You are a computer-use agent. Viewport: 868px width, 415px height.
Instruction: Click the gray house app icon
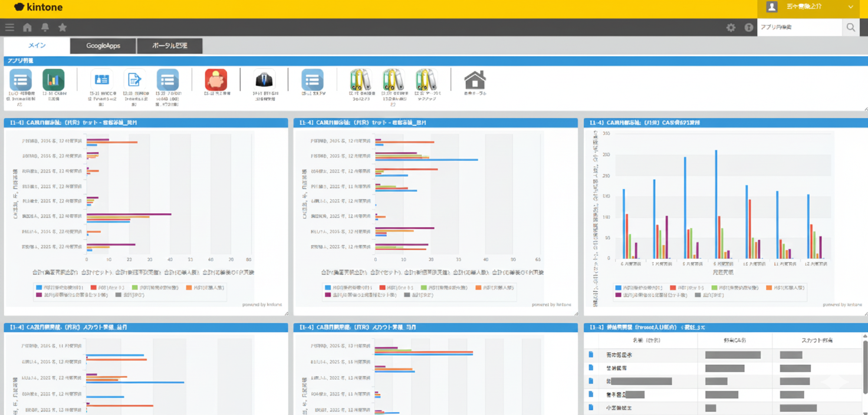pos(475,80)
